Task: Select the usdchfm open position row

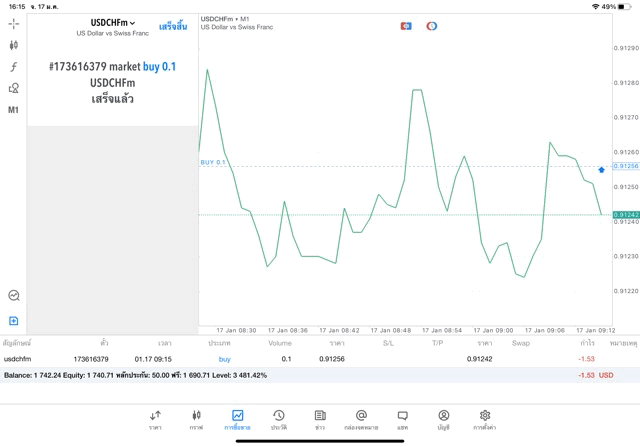Action: pyautogui.click(x=300, y=359)
